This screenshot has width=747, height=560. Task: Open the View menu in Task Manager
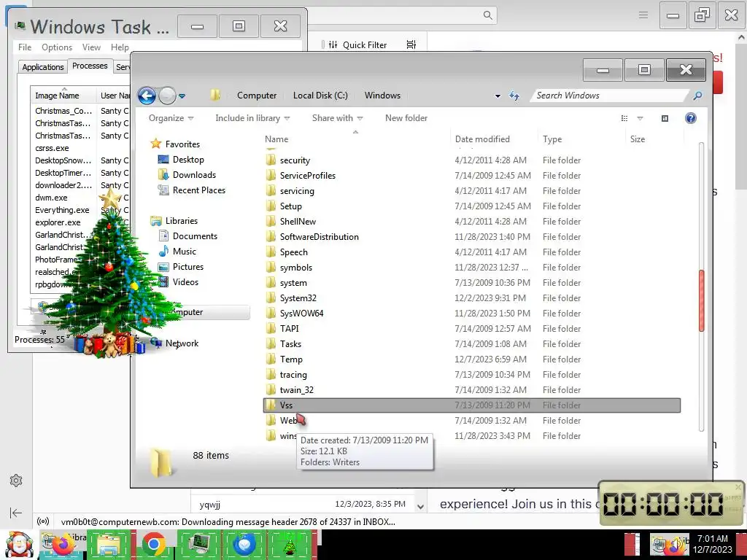[x=91, y=47]
